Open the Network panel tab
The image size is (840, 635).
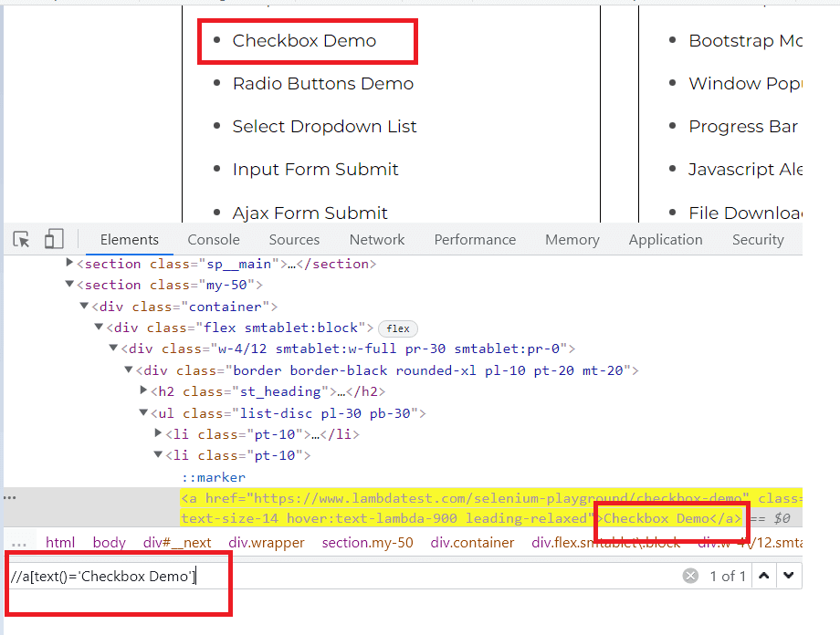pyautogui.click(x=376, y=239)
